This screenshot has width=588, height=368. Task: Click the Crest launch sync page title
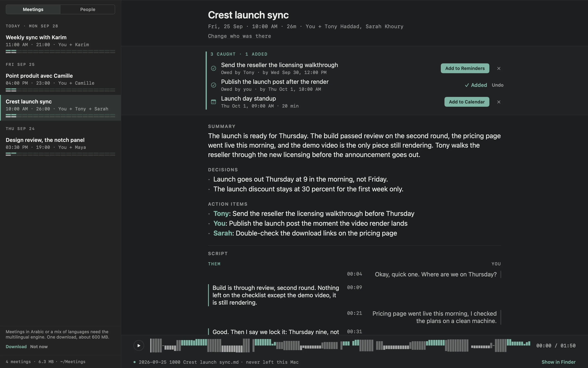pyautogui.click(x=248, y=15)
